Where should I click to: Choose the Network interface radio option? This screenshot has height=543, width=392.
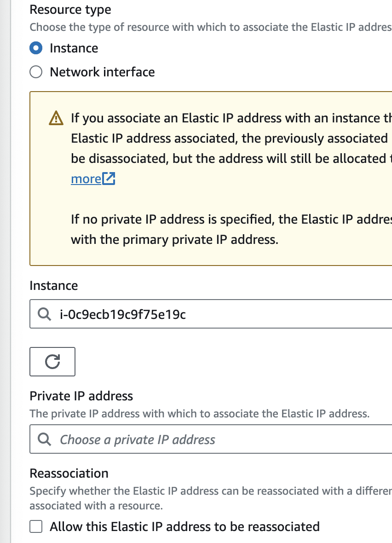[36, 72]
